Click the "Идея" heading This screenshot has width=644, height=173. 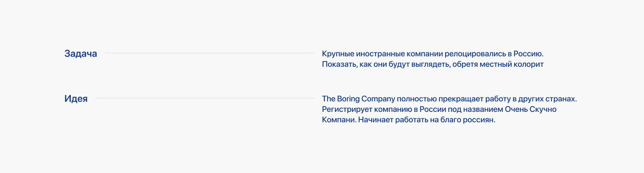pos(76,99)
